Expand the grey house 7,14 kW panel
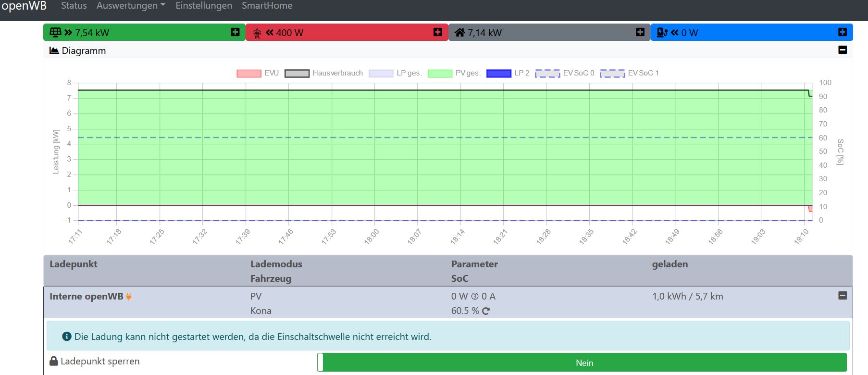868x375 pixels. (640, 32)
